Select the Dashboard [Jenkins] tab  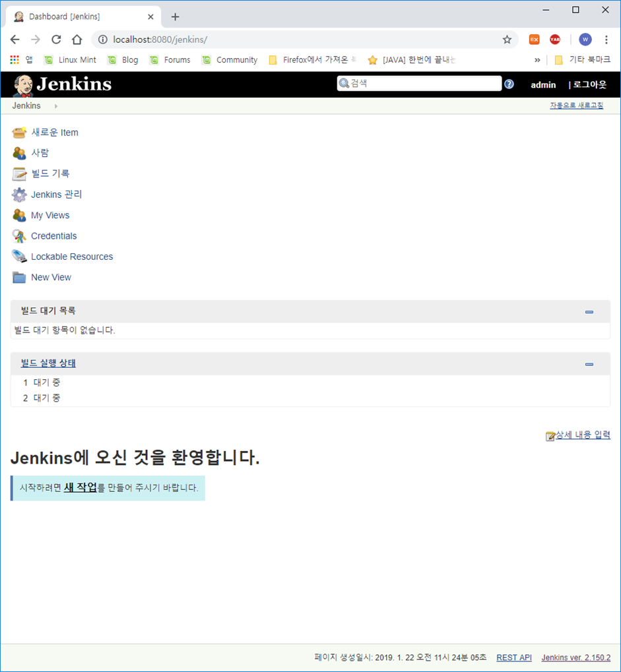click(x=82, y=16)
